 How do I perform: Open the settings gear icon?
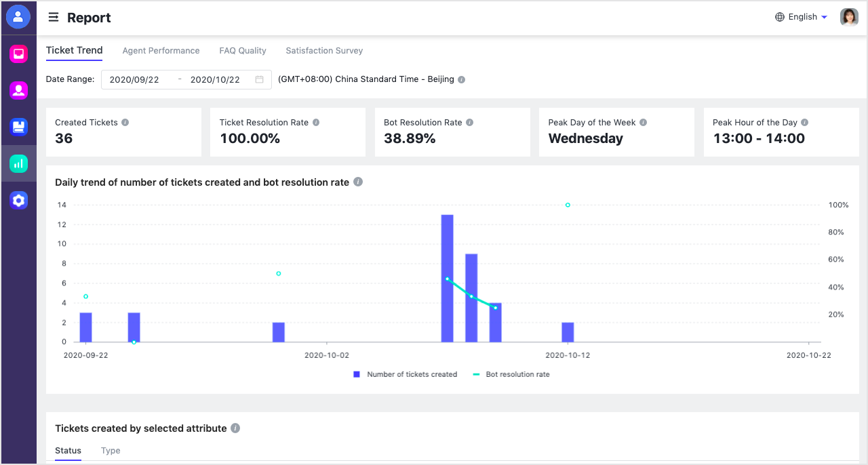pos(18,199)
